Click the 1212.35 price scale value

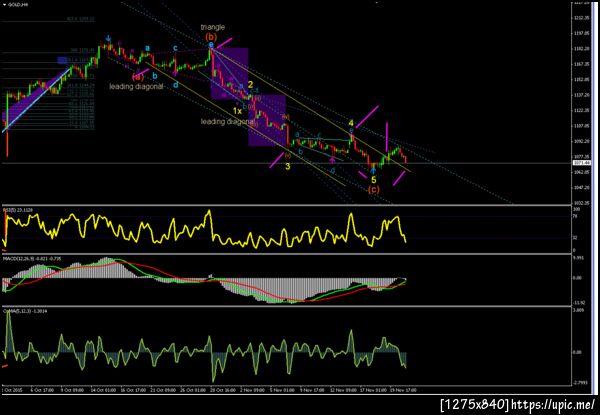tap(581, 18)
